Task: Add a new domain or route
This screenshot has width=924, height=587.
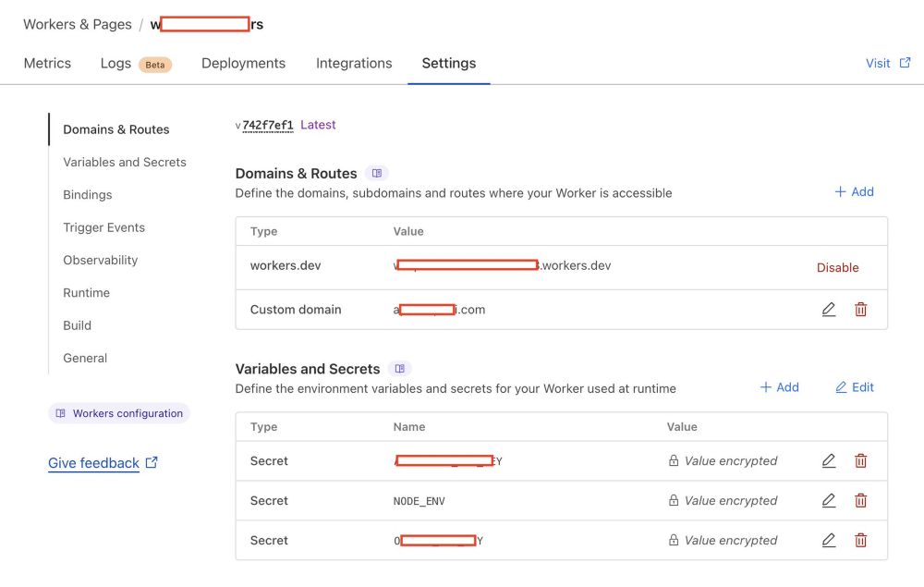Action: point(854,192)
